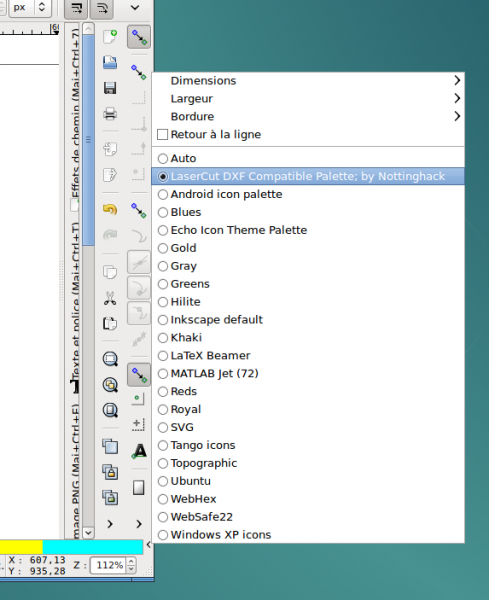This screenshot has width=489, height=600.
Task: Expand commands bar overflow chevron
Action: click(x=110, y=524)
